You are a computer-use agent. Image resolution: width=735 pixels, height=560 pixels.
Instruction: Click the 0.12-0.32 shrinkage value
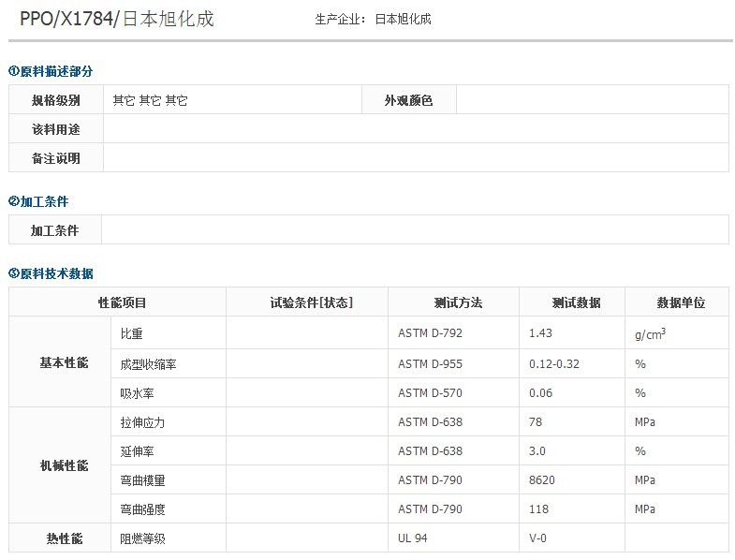point(554,364)
